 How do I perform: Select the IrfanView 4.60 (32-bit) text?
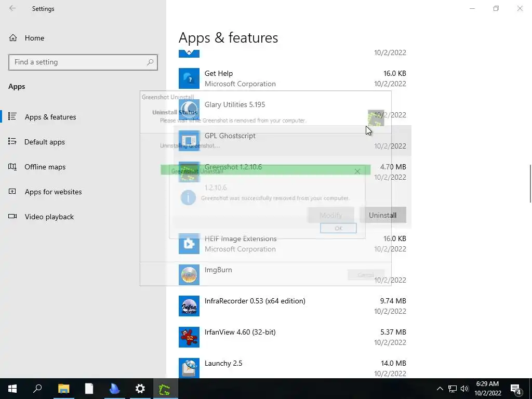tap(240, 332)
